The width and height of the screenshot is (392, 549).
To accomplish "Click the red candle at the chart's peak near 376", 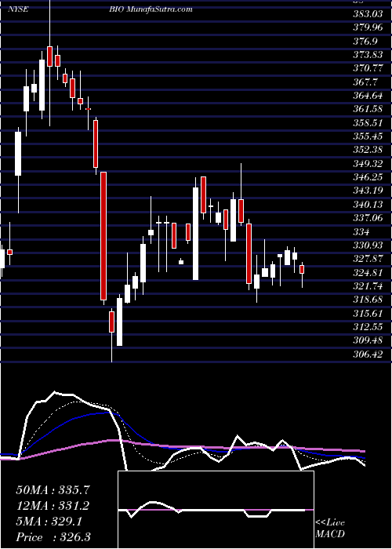I will [49, 56].
